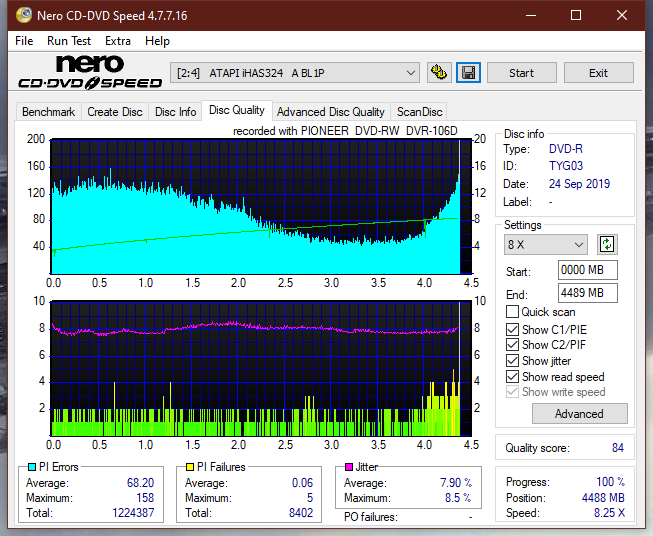Toggle the Show jitter checkbox
The width and height of the screenshot is (653, 536).
512,361
